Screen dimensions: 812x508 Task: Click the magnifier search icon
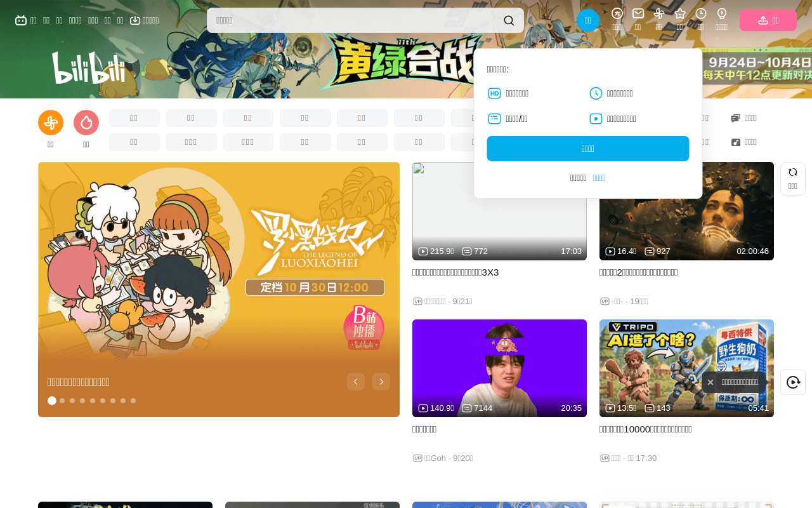509,20
